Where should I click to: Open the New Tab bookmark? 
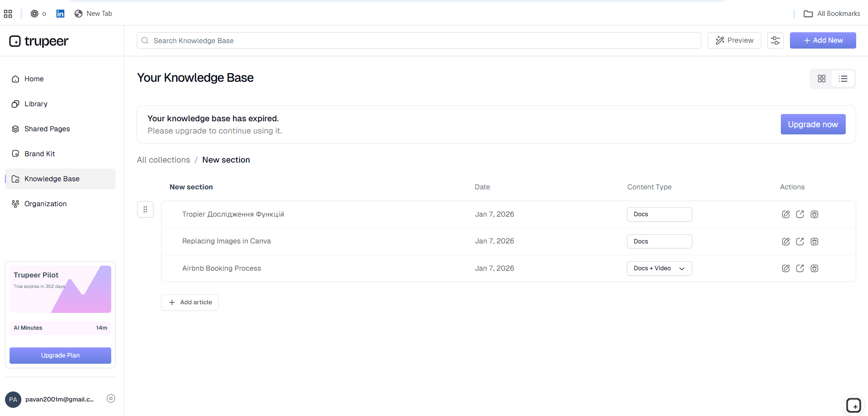[x=93, y=14]
